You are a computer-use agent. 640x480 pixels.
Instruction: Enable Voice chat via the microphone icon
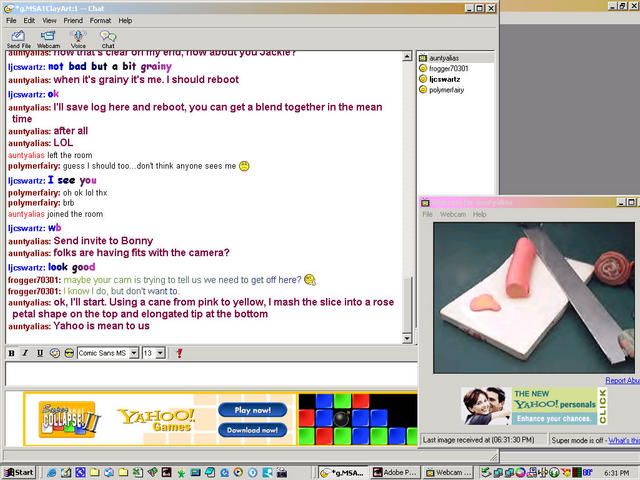point(78,39)
